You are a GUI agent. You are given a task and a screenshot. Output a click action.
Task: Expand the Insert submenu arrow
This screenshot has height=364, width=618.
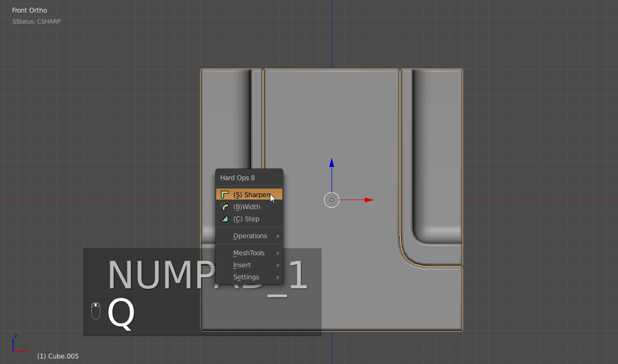(x=278, y=265)
